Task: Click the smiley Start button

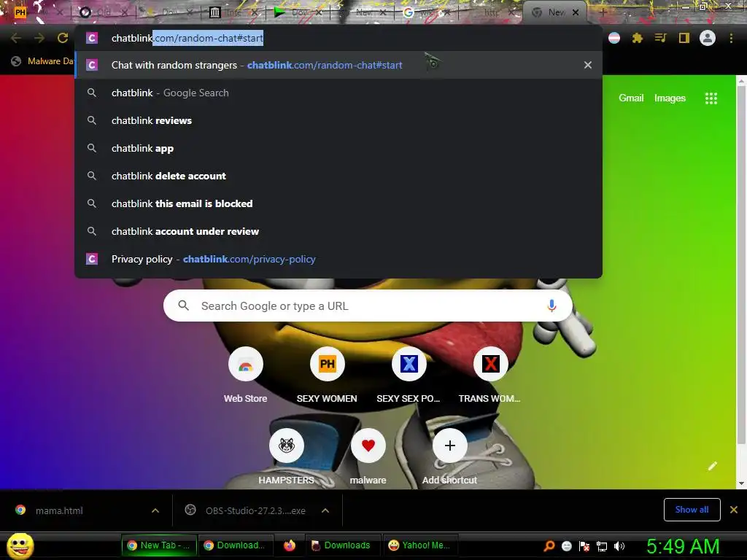Action: [x=20, y=545]
